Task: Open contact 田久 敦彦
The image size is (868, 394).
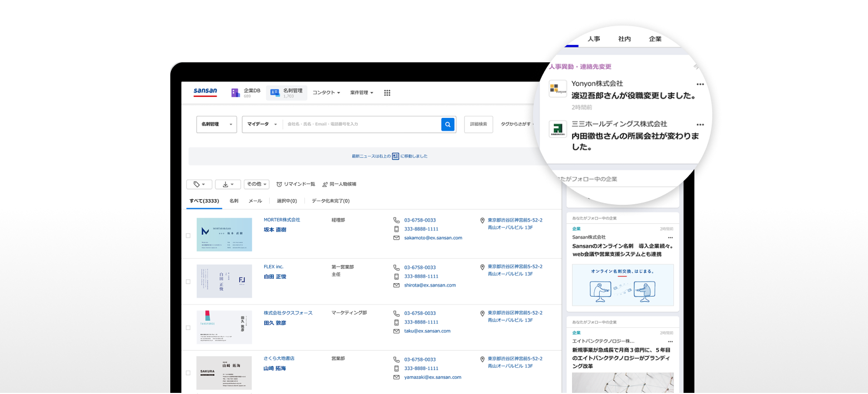Action: pyautogui.click(x=275, y=323)
